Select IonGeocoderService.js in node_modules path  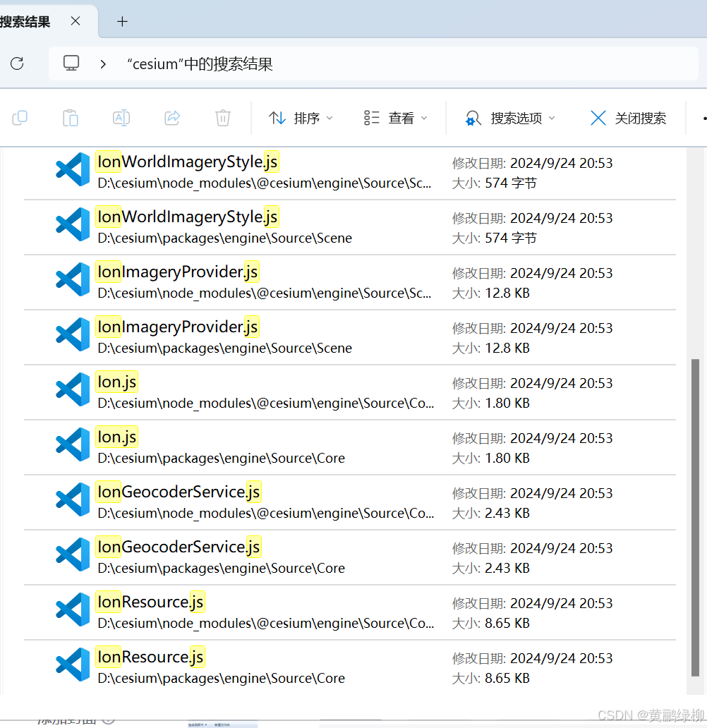(x=349, y=502)
